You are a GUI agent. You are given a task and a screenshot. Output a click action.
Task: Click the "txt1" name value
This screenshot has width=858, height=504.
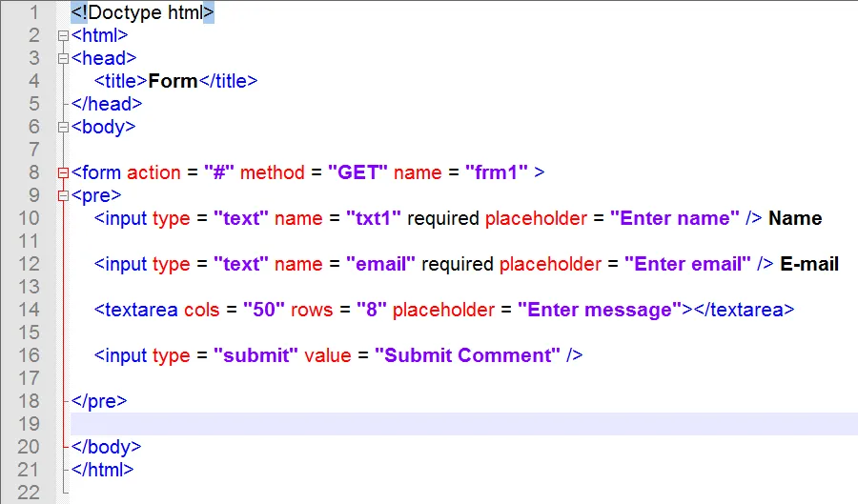coord(374,218)
